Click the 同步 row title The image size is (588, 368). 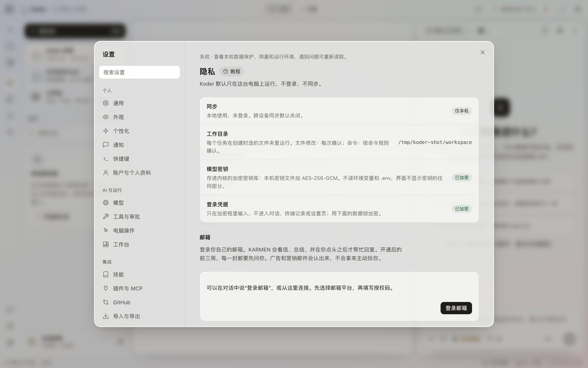pyautogui.click(x=212, y=106)
